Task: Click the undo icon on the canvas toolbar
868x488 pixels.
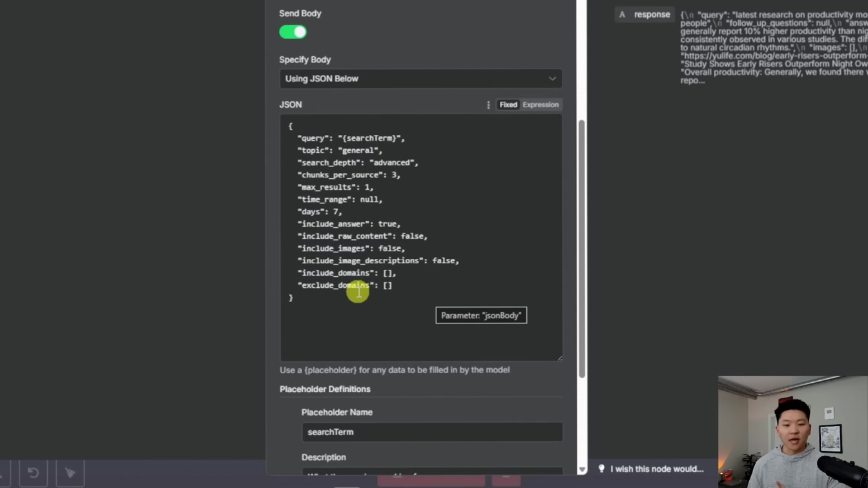Action: pyautogui.click(x=33, y=473)
